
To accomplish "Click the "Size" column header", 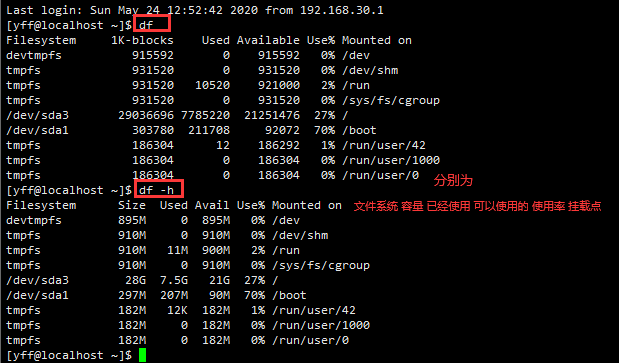I will click(132, 205).
